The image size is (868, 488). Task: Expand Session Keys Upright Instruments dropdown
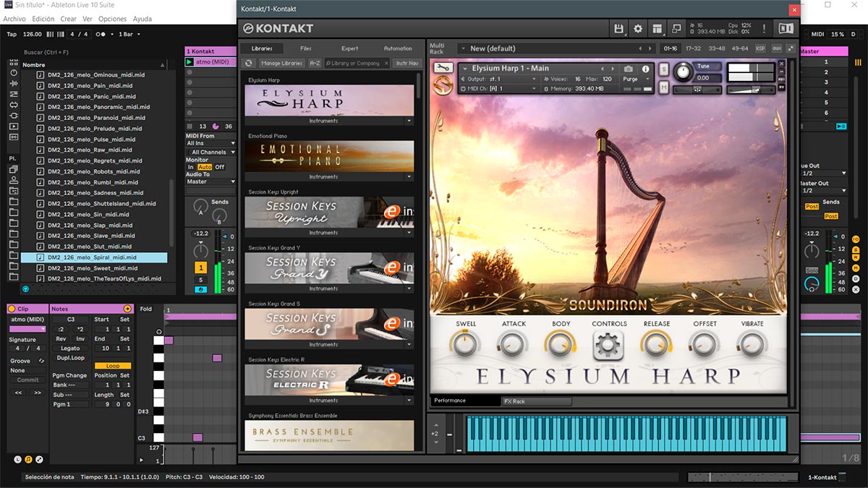(x=409, y=233)
